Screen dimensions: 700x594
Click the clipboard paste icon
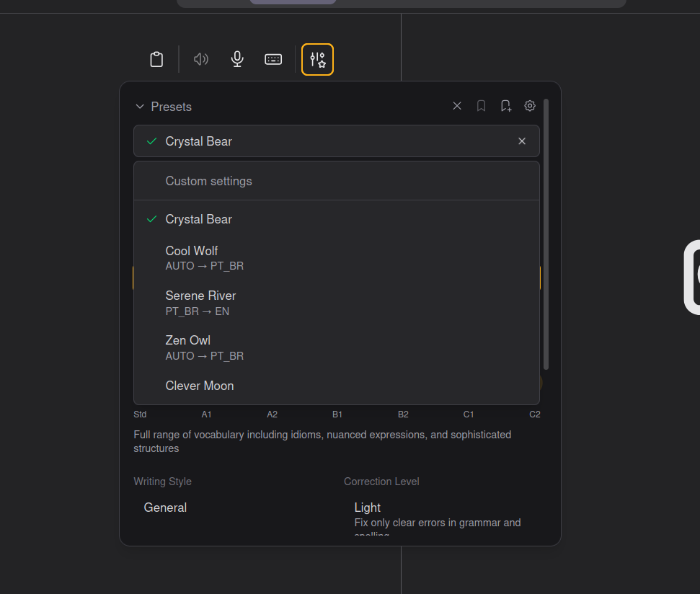click(x=156, y=59)
